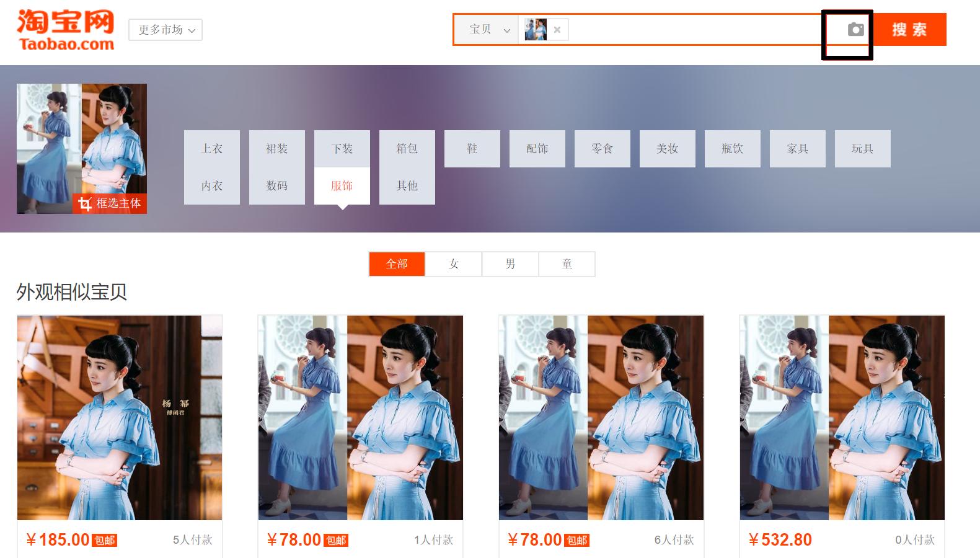Viewport: 980px width, 558px height.
Task: Click the ¥532.80 price
Action: [780, 540]
